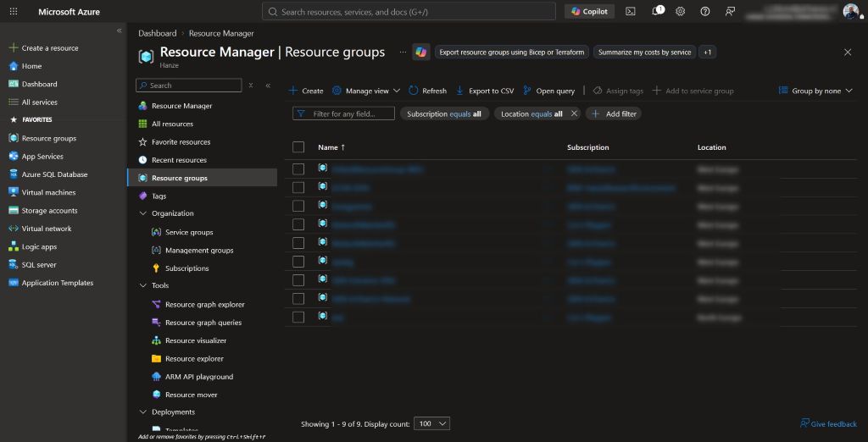Tick the select-all checkbox in table header
Viewport: 868px width, 442px height.
point(298,147)
